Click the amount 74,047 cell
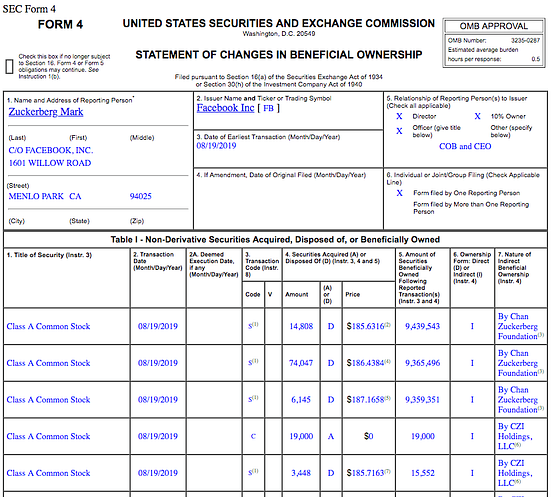Viewport: 552px width, 497px height. [301, 363]
